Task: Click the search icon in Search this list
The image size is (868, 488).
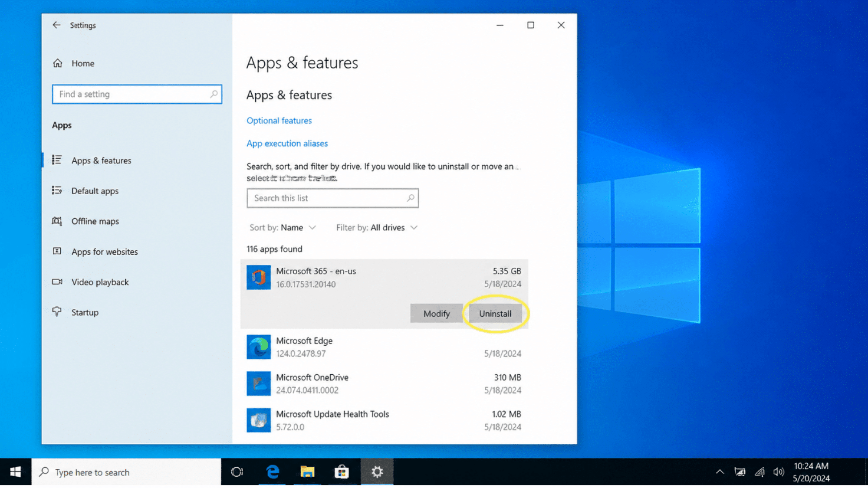Action: [x=410, y=198]
